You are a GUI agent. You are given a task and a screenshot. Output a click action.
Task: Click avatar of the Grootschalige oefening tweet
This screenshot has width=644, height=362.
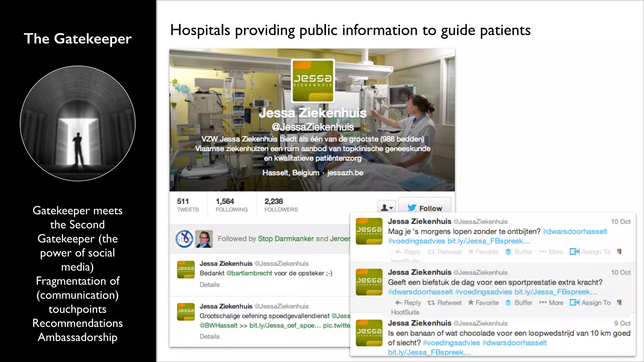coord(186,311)
